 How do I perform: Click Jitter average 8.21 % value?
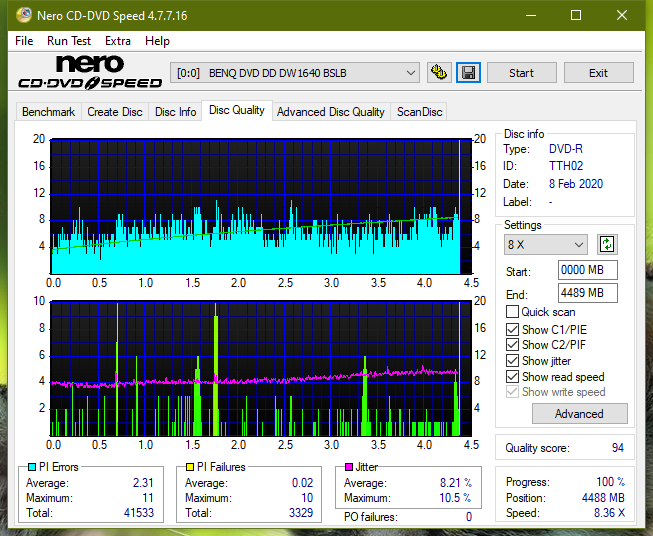point(456,483)
